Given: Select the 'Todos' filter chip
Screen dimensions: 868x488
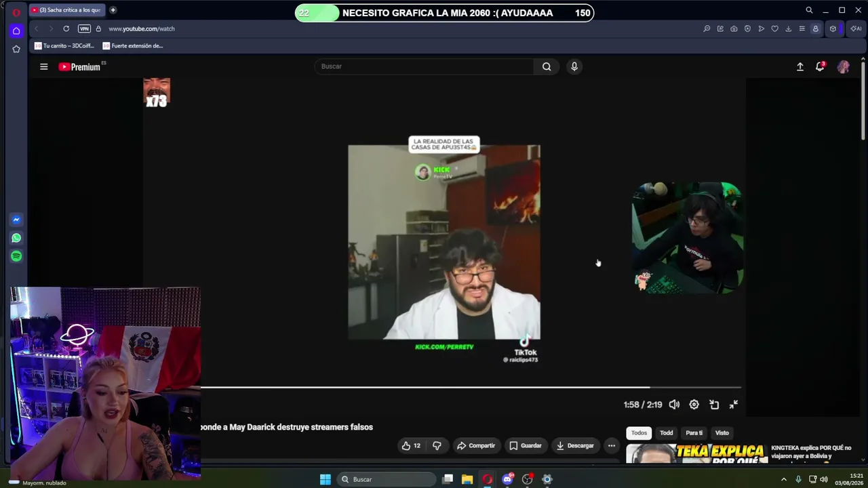Looking at the screenshot, I should click(x=639, y=432).
